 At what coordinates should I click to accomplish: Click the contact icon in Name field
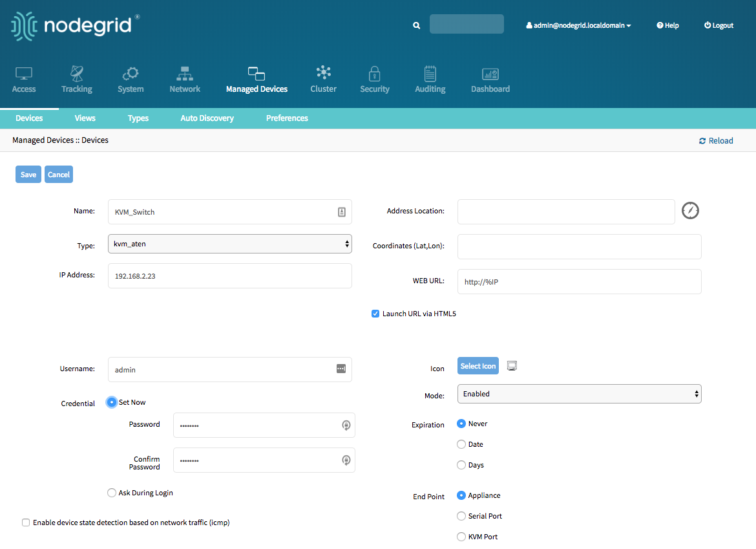(x=341, y=212)
